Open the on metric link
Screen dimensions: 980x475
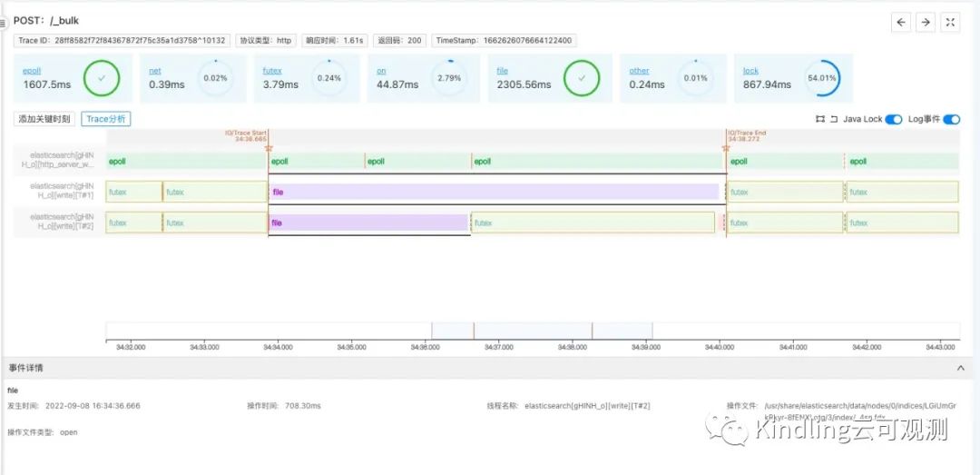(x=381, y=71)
